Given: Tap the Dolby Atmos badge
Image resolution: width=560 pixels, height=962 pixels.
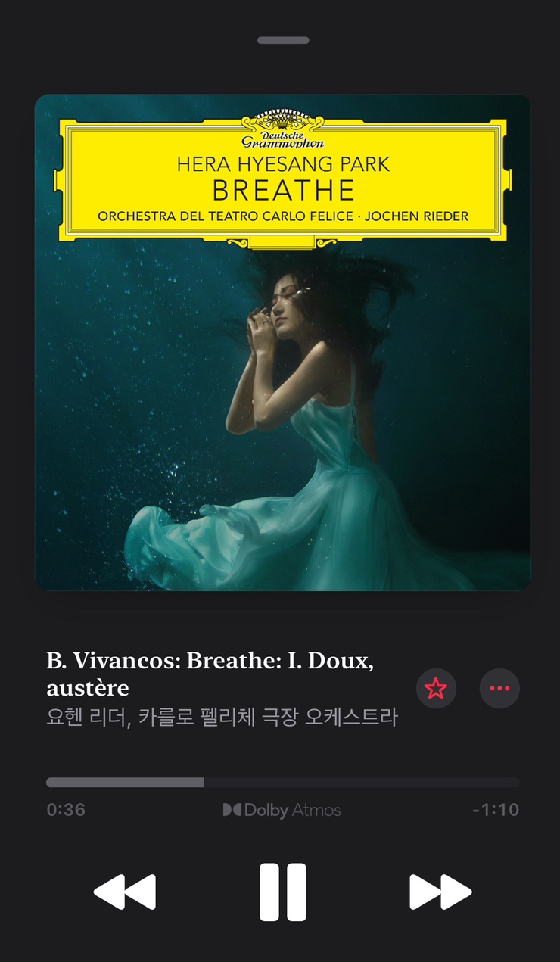Looking at the screenshot, I should coord(282,810).
